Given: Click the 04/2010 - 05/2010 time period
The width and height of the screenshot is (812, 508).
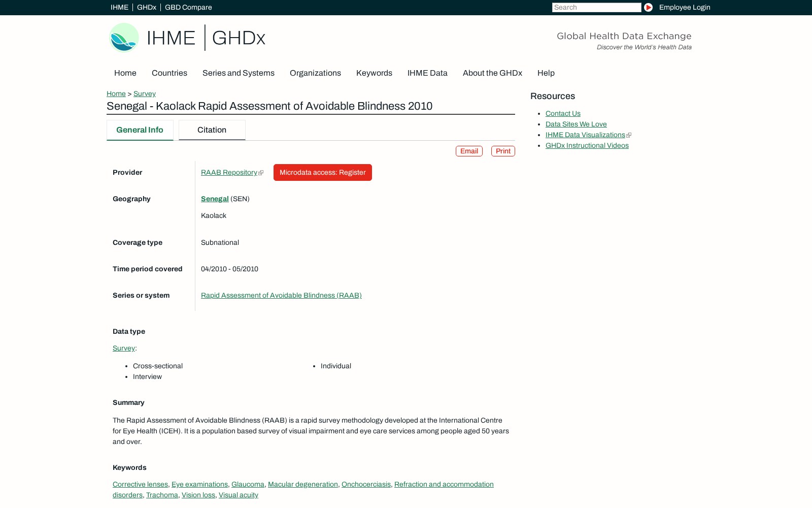Looking at the screenshot, I should [x=229, y=269].
